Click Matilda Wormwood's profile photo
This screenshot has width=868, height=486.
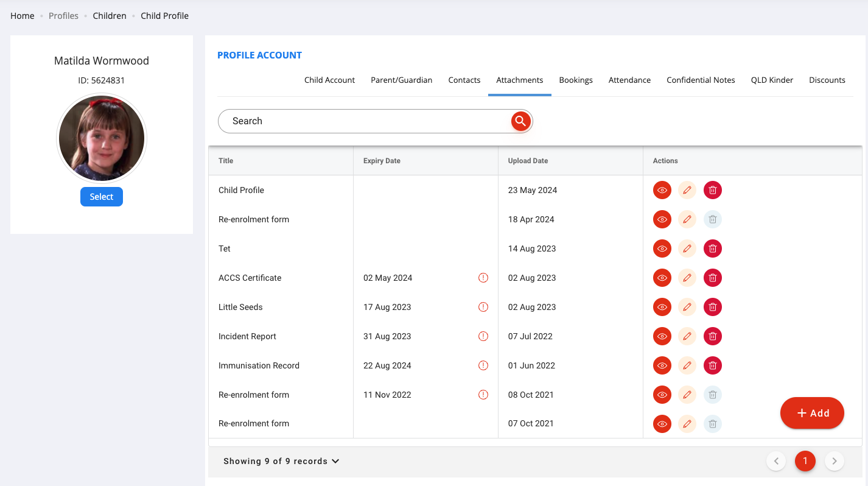tap(102, 138)
